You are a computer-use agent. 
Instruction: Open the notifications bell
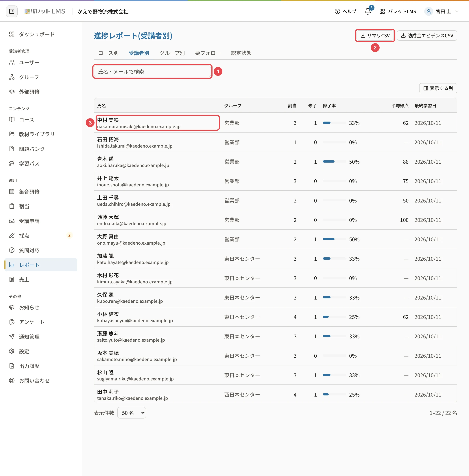pos(368,11)
